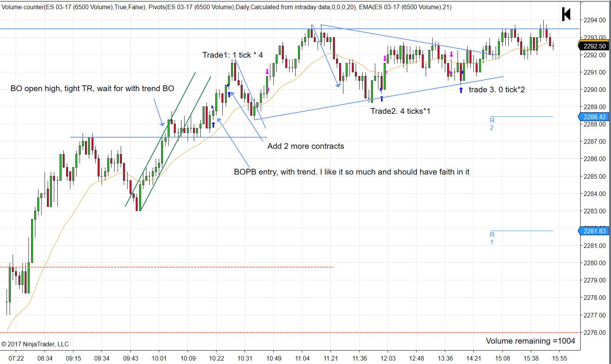
Task: Click the blue add-on arrow below Trade1 label
Action: click(229, 94)
